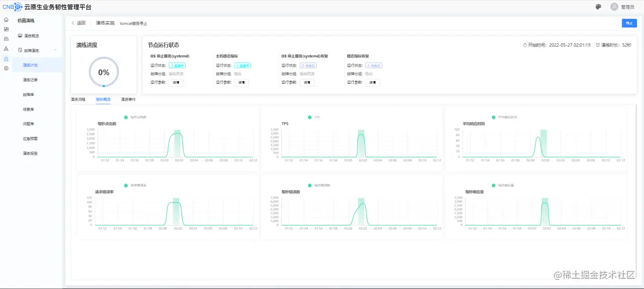Collapse the 故障演练 submenu chevron
The height and width of the screenshot is (289, 644).
coord(55,50)
